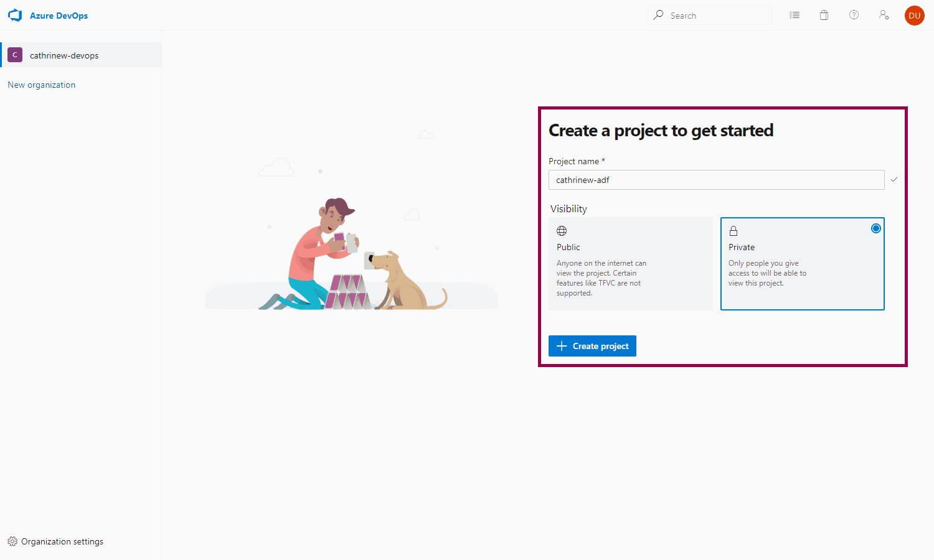Screen dimensions: 934x560
Task: Click the purple C organization icon
Action: pos(15,55)
